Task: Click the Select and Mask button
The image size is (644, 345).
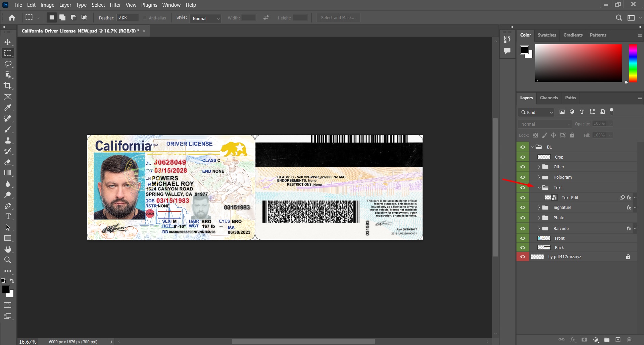Action: point(338,17)
